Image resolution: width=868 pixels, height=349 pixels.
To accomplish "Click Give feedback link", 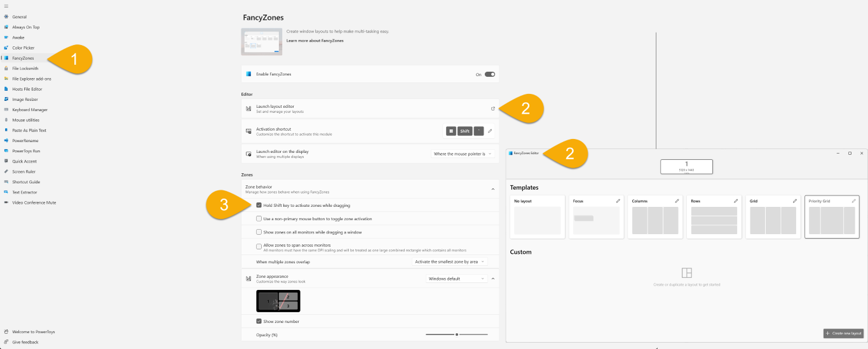I will tap(25, 342).
